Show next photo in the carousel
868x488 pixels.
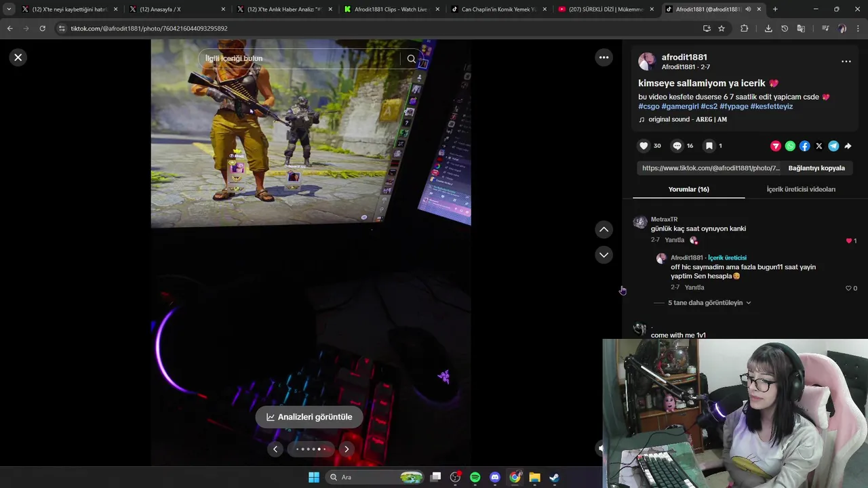[x=347, y=449]
